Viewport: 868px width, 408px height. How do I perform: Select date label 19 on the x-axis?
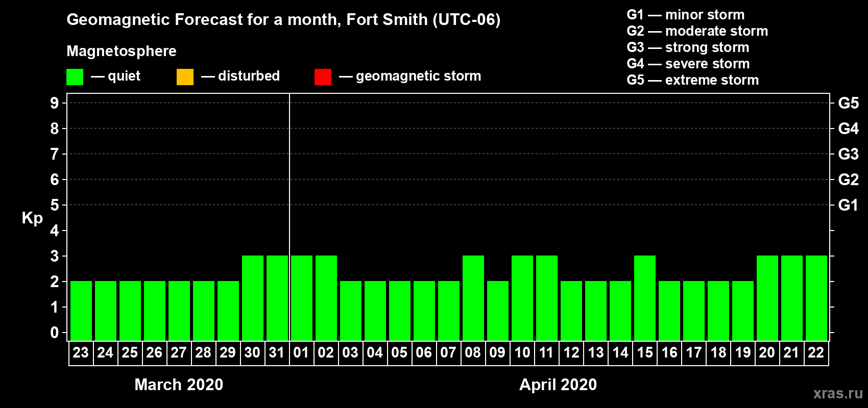tap(742, 353)
